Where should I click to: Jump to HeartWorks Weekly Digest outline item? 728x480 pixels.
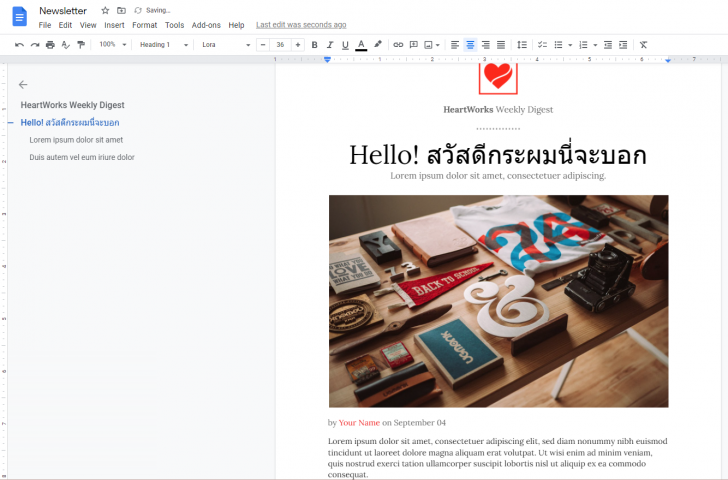(72, 105)
